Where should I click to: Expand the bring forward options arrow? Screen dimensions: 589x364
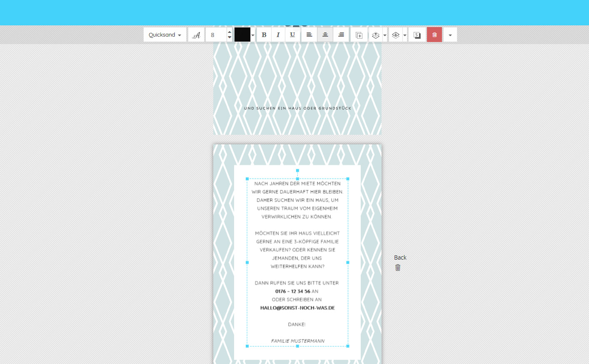click(385, 35)
